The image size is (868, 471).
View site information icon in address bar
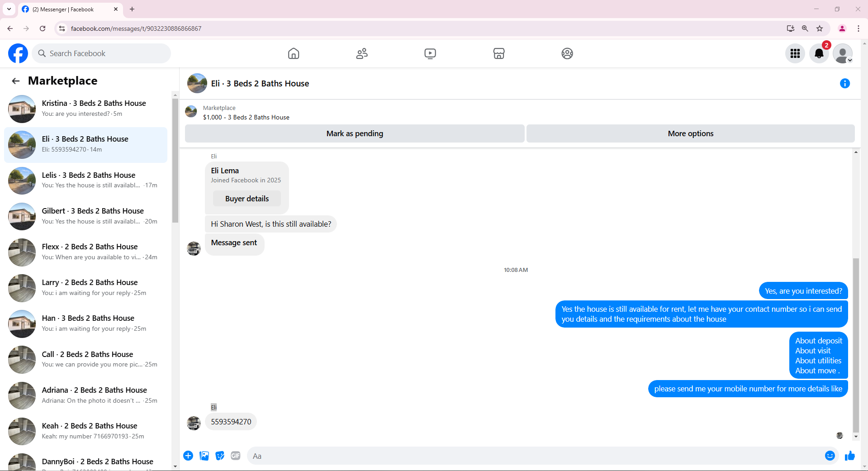[62, 29]
